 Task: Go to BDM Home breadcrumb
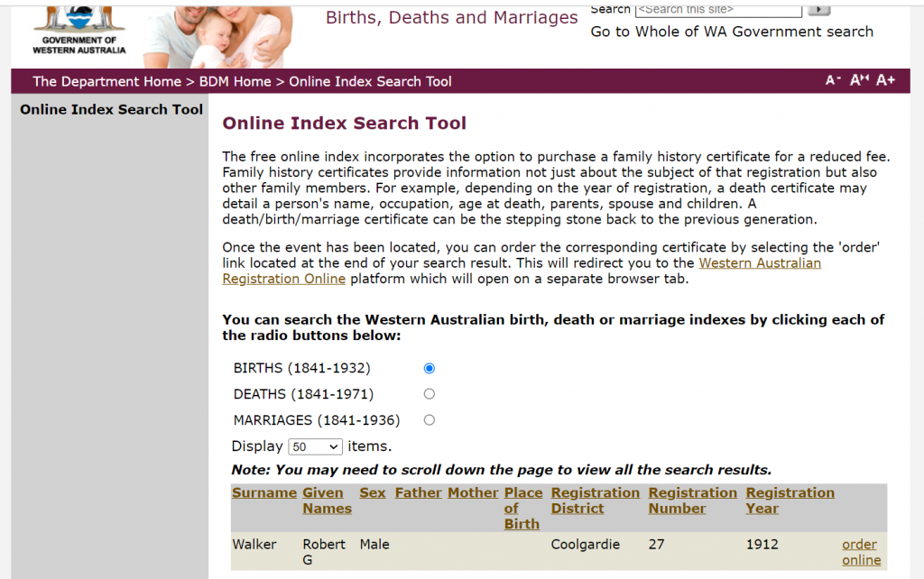(x=235, y=81)
